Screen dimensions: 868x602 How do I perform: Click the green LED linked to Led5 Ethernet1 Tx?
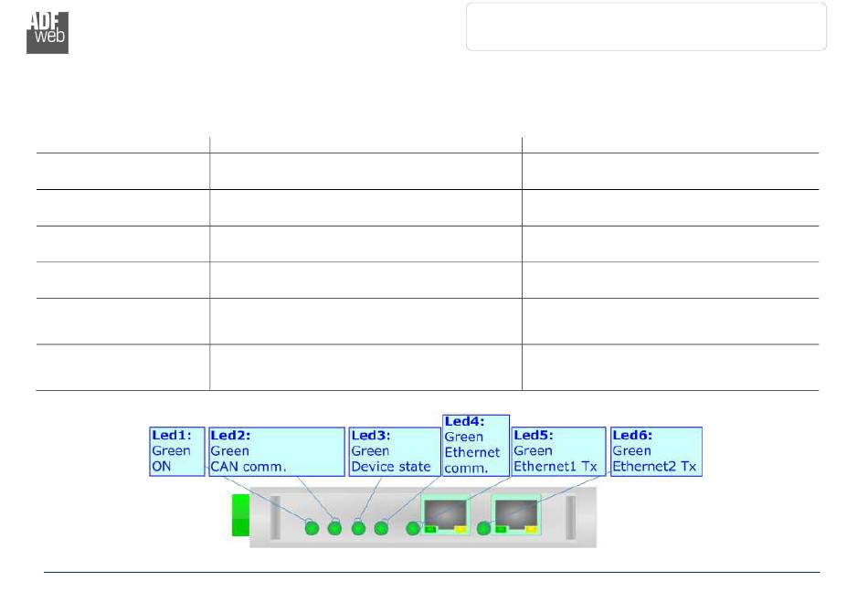413,528
